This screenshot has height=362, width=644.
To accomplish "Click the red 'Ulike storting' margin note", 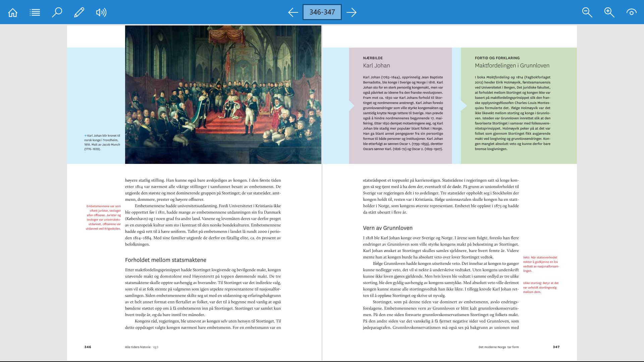I will (541, 287).
